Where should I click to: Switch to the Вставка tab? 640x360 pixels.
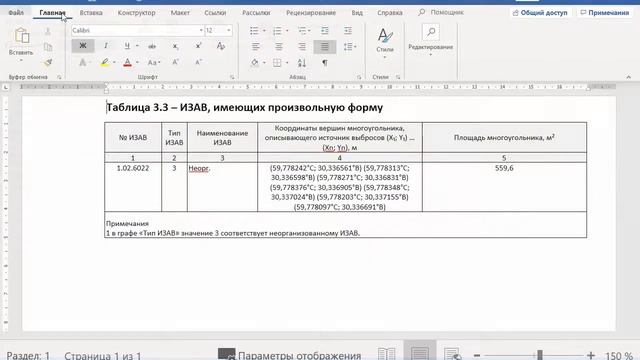pyautogui.click(x=91, y=13)
